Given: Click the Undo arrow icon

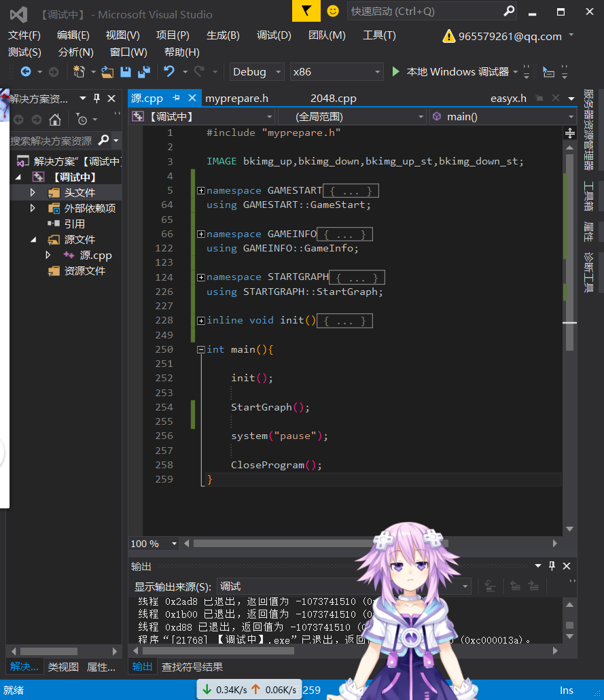Looking at the screenshot, I should [x=169, y=72].
